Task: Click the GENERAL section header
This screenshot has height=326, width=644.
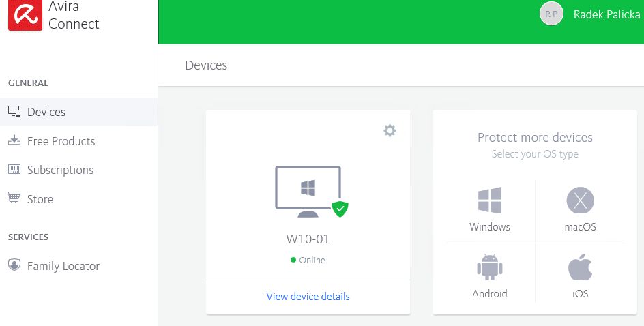Action: (x=29, y=83)
